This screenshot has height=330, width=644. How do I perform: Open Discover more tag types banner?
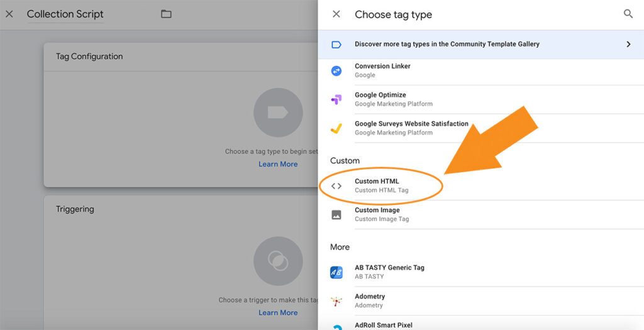481,45
